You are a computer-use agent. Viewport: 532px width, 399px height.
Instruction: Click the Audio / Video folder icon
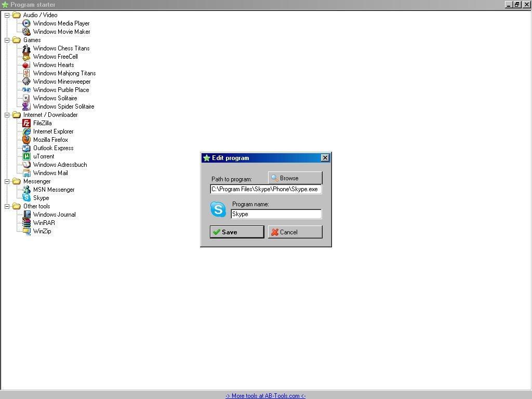(x=17, y=15)
